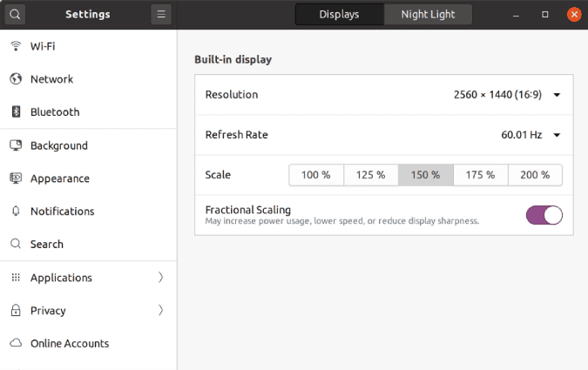Open the Appearance settings panel
Image resolution: width=588 pixels, height=370 pixels.
(x=89, y=178)
